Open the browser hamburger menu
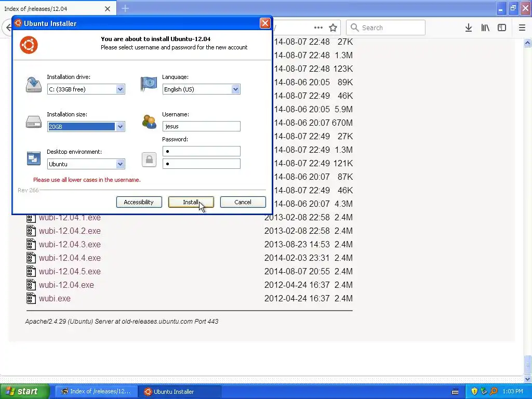The image size is (532, 399). tap(522, 28)
